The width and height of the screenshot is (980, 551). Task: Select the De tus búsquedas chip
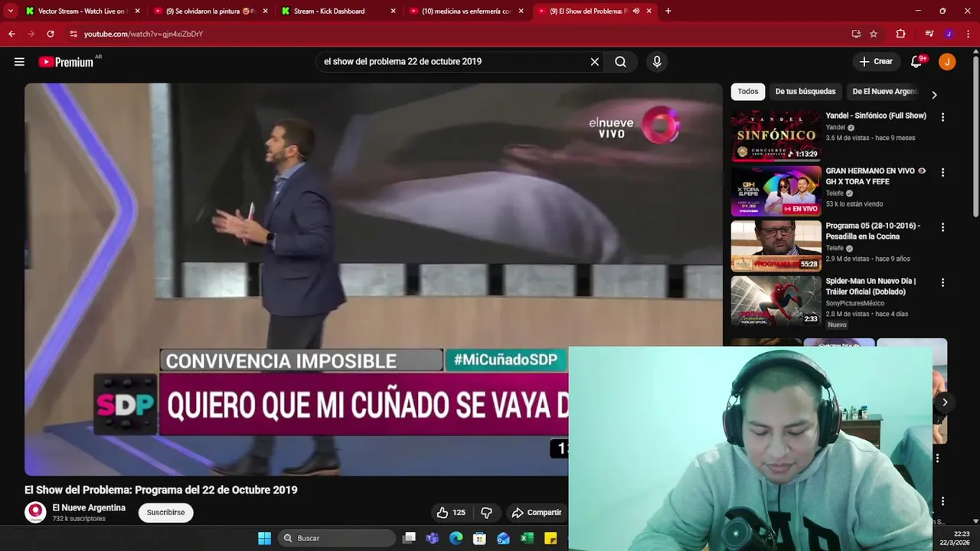coord(805,92)
